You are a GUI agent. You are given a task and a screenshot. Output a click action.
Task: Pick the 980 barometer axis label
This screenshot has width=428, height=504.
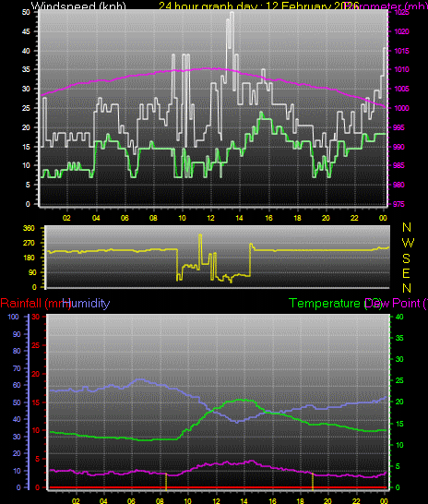[399, 185]
